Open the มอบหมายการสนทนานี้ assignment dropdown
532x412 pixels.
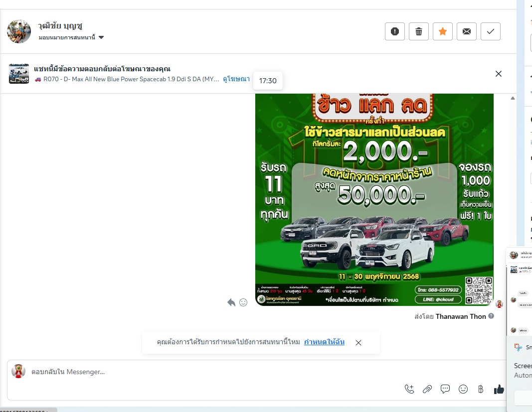point(71,37)
